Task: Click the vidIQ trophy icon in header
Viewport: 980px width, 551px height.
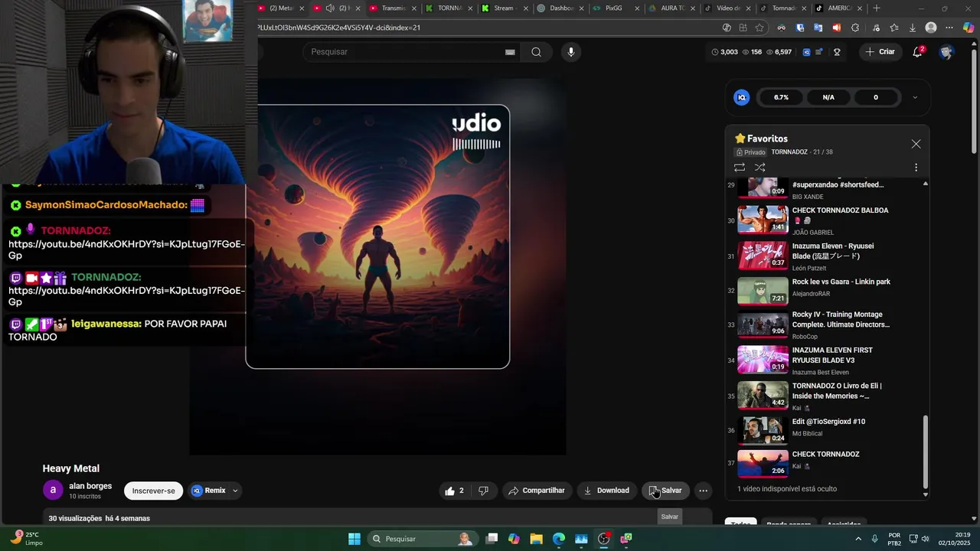Action: 838,52
